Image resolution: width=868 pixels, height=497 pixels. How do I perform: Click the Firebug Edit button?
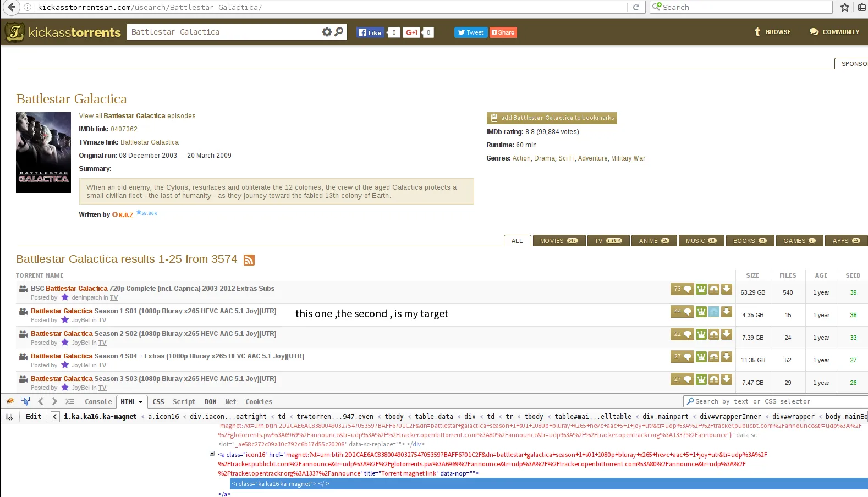tap(34, 417)
